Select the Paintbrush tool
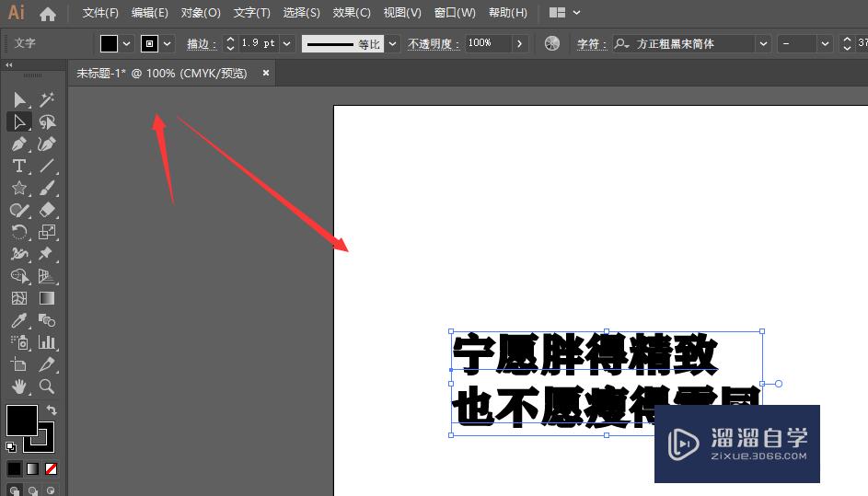 47,189
